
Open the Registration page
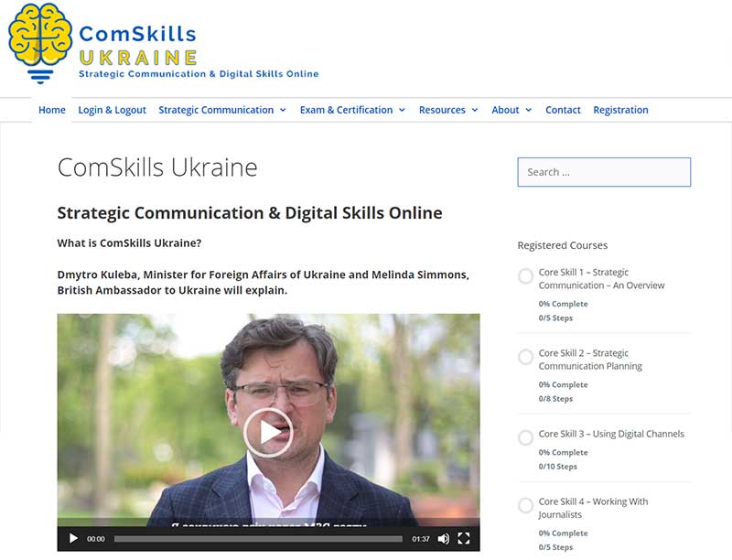(x=621, y=110)
